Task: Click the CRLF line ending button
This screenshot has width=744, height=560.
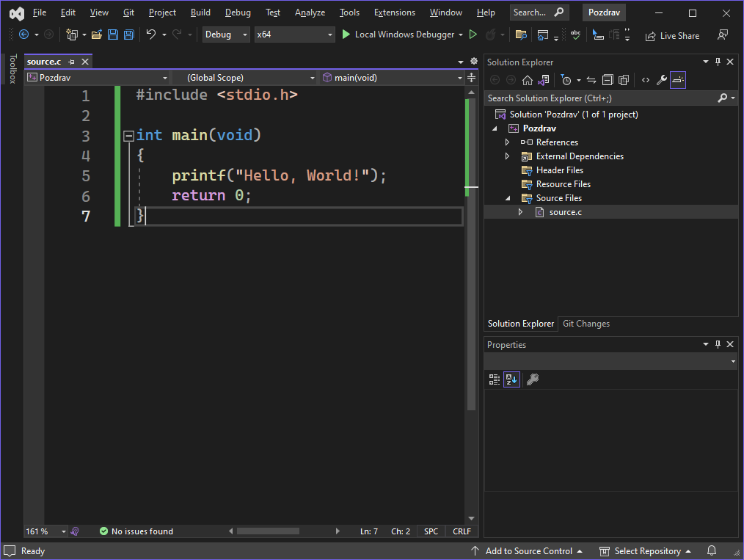Action: (462, 531)
